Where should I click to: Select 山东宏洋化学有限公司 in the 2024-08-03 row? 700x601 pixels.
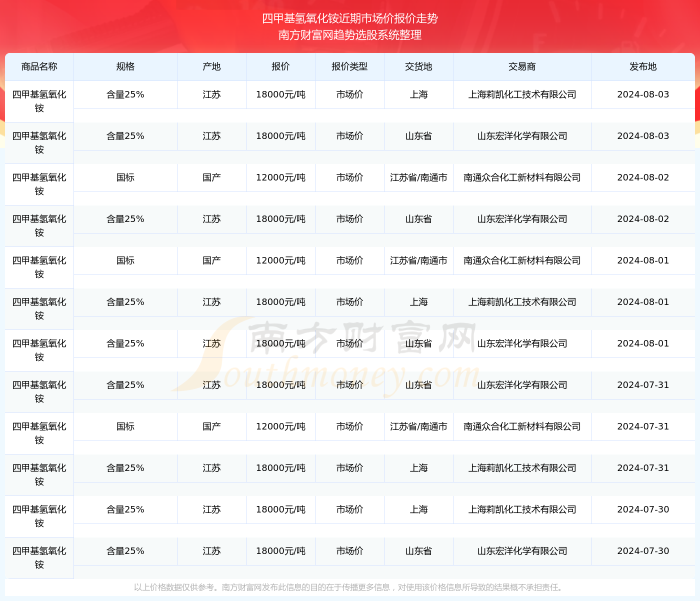point(522,136)
